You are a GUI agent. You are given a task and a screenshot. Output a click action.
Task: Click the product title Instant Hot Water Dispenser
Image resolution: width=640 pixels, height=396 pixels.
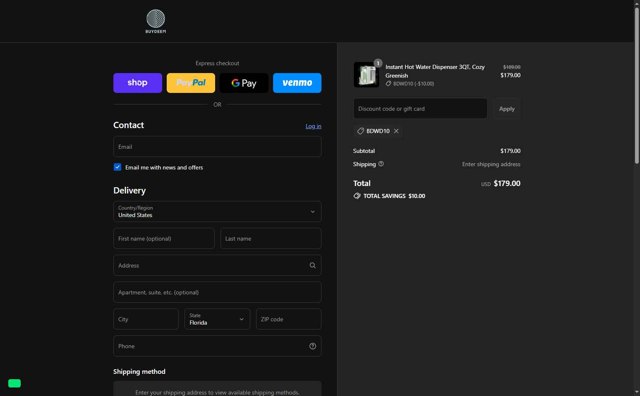tap(435, 71)
